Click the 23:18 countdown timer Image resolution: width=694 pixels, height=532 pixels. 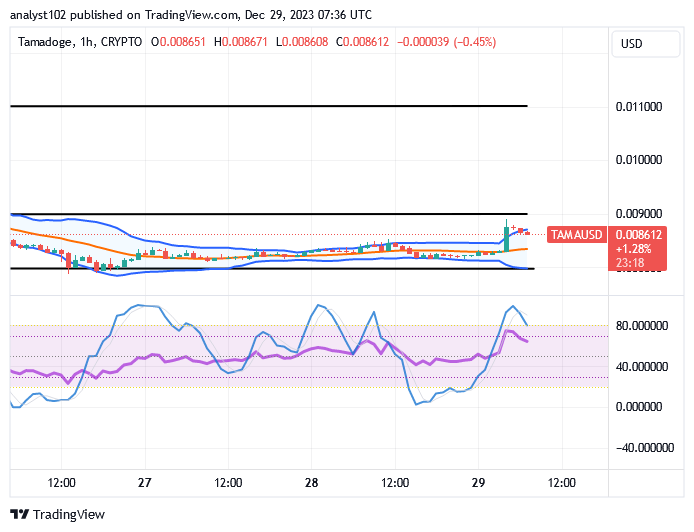point(630,263)
